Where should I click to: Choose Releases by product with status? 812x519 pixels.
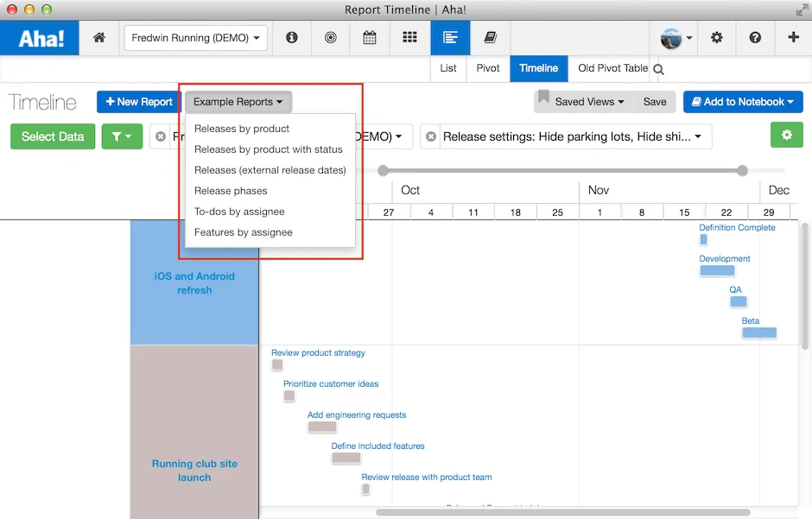[x=270, y=149]
